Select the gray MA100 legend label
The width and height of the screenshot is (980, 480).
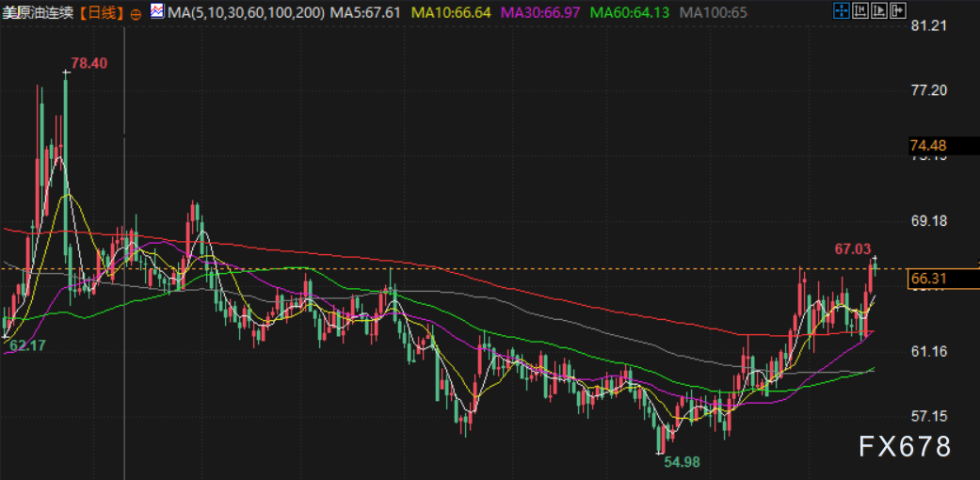[x=713, y=14]
